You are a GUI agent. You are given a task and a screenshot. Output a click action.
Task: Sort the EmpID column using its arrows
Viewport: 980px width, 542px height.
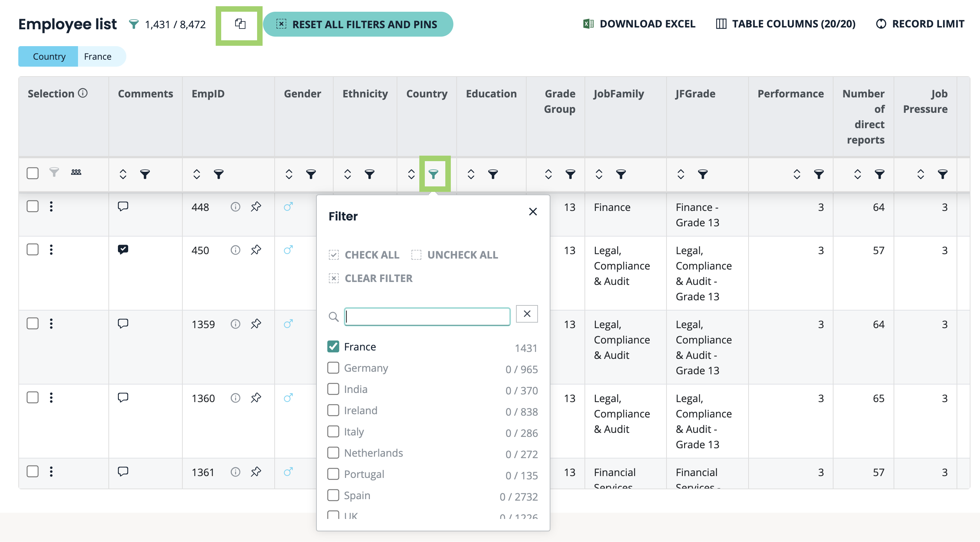(x=197, y=174)
